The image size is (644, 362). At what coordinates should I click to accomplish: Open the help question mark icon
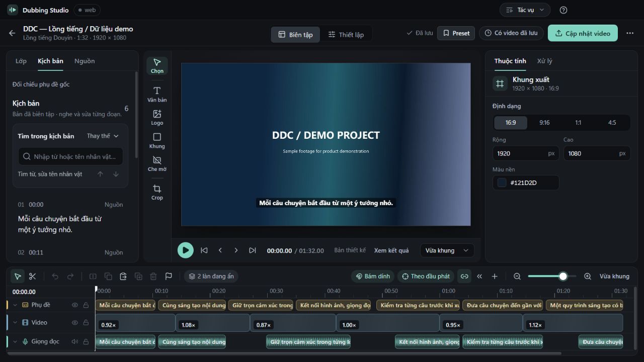pyautogui.click(x=563, y=10)
